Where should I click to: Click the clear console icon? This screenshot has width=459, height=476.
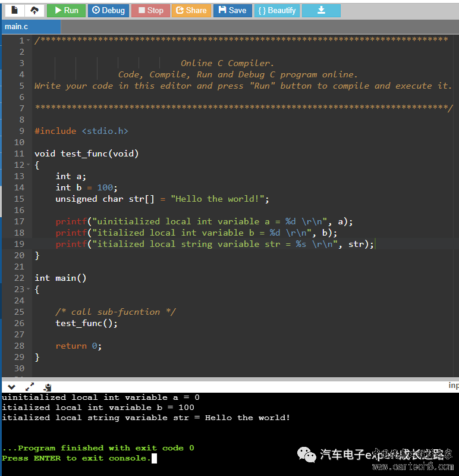(x=48, y=387)
